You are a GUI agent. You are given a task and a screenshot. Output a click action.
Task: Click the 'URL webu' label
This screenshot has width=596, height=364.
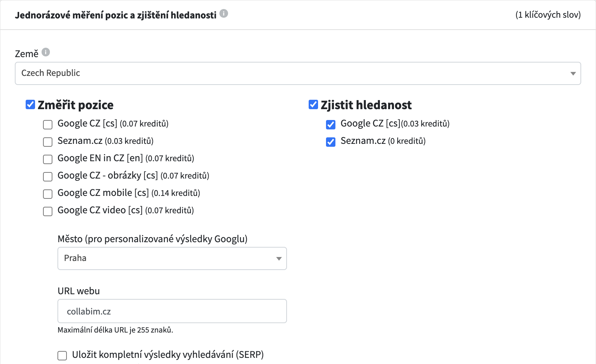79,291
